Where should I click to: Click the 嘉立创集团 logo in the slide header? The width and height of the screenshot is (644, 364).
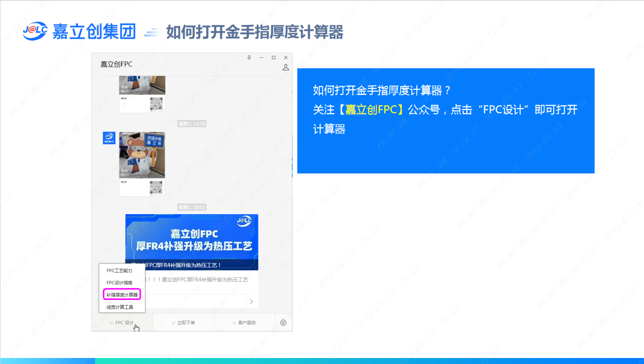click(79, 31)
